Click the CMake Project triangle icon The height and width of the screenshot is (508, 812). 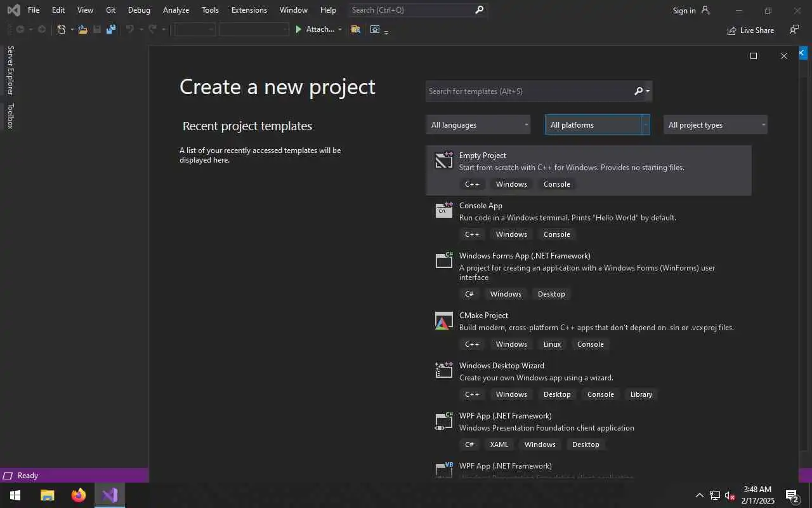pyautogui.click(x=444, y=321)
